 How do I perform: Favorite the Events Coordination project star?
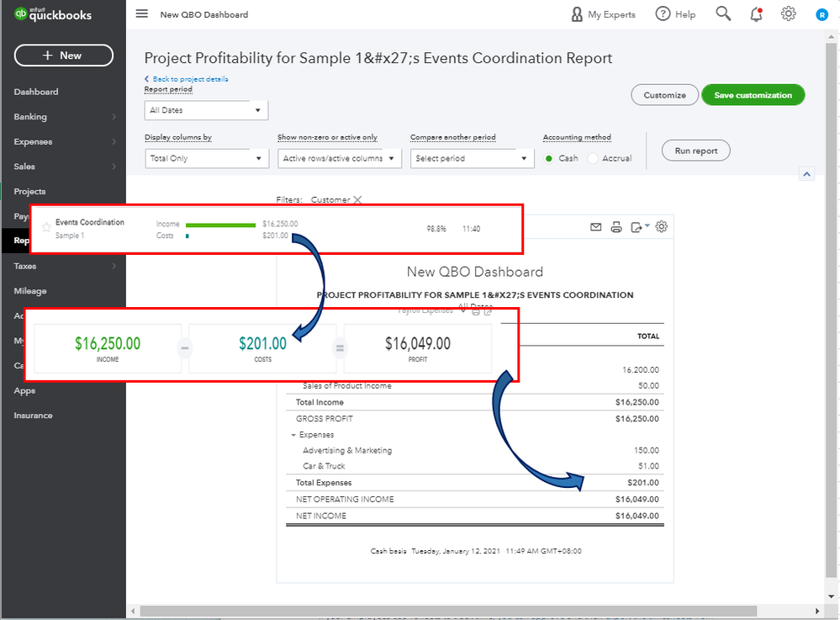tap(46, 227)
